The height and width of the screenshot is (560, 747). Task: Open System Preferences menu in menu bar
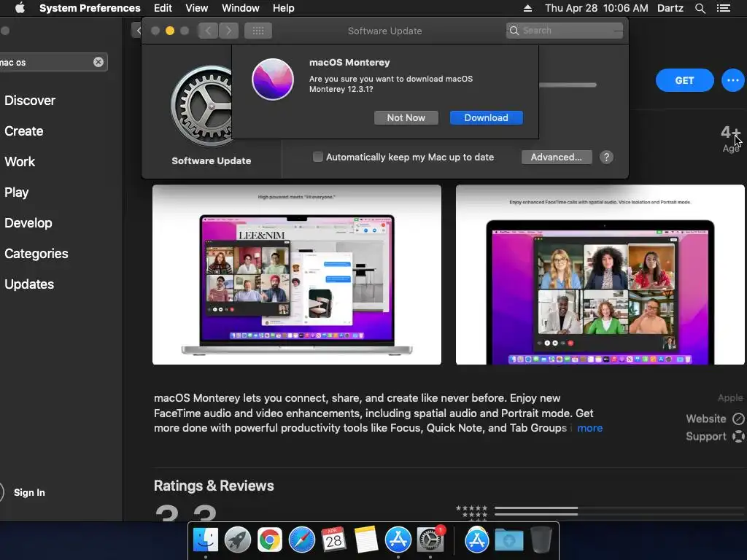[90, 8]
